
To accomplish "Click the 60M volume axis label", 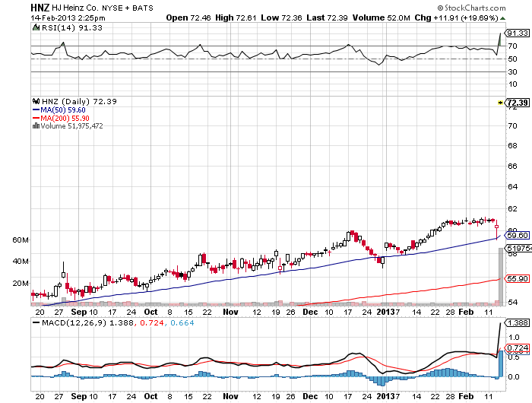I will (21, 240).
